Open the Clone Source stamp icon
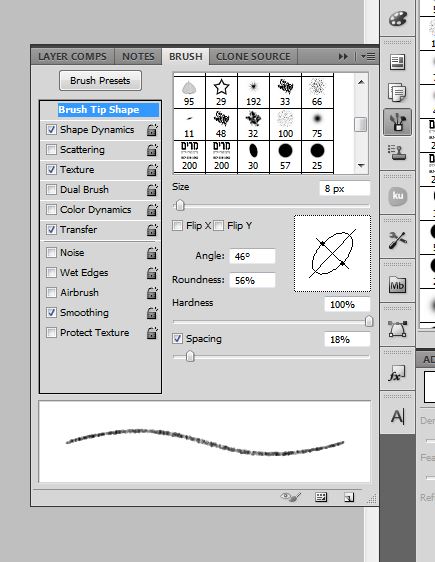The height and width of the screenshot is (562, 435). [x=397, y=152]
